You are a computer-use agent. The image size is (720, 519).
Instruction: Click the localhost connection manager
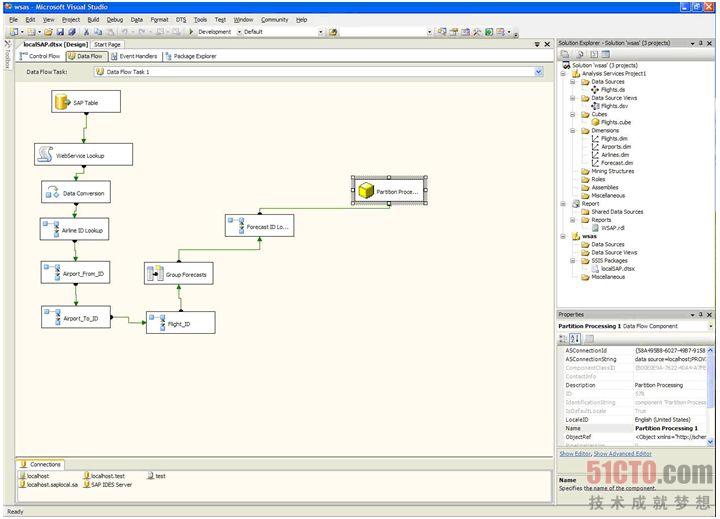pyautogui.click(x=36, y=476)
